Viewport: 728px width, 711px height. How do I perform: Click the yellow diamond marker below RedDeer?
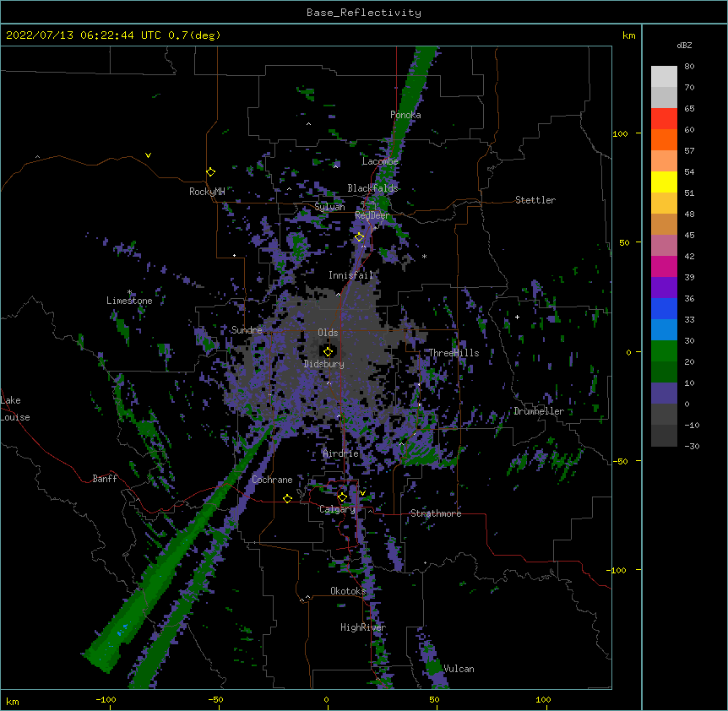point(360,237)
